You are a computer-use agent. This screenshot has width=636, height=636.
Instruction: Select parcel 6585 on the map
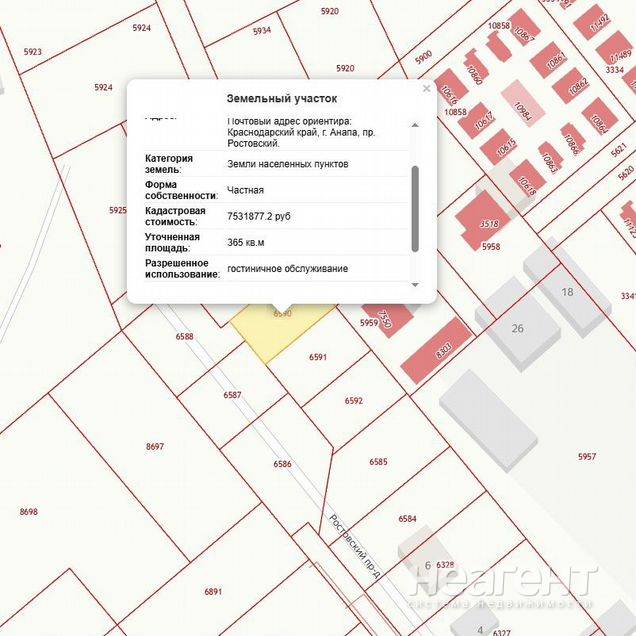coord(378,461)
